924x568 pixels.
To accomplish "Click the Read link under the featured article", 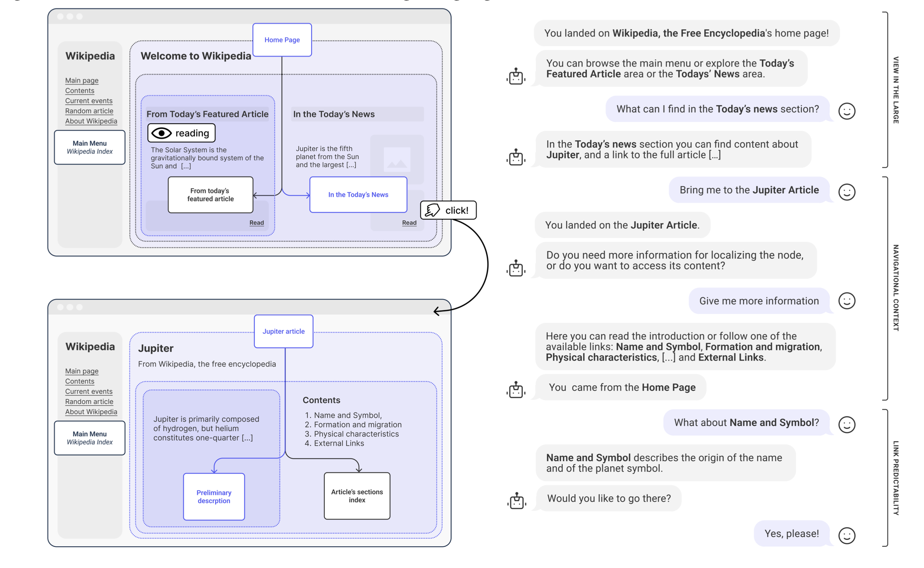I will pos(256,223).
